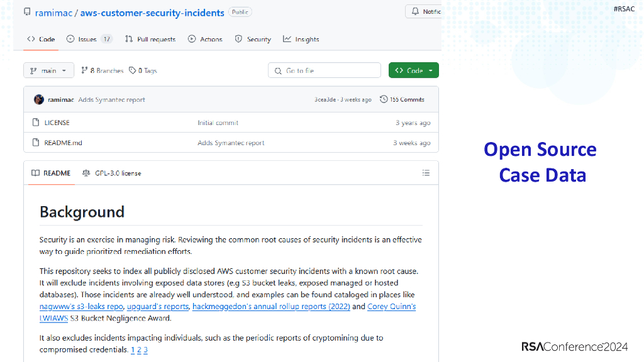Open nagwww's s3-leaks repo link
The width and height of the screenshot is (644, 362).
[81, 307]
